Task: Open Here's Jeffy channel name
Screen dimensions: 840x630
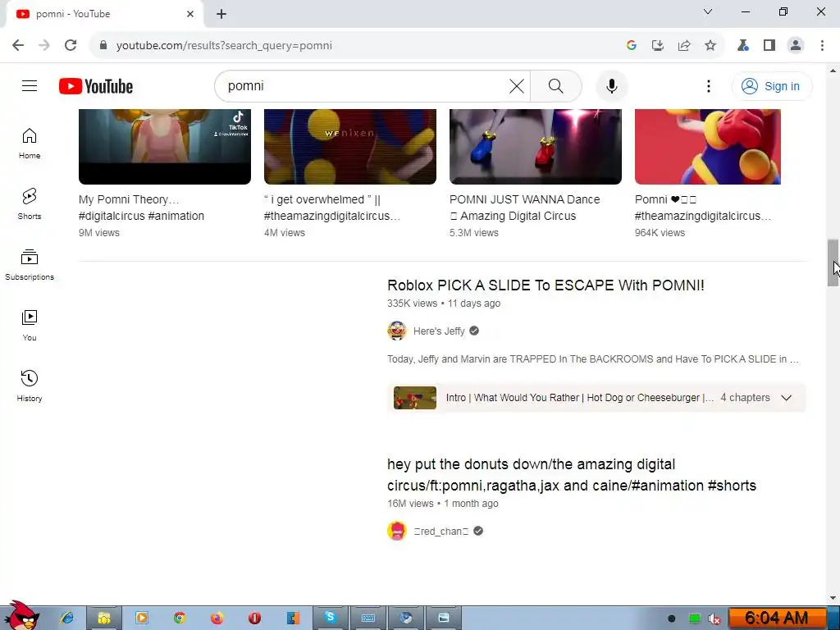Action: pos(439,331)
